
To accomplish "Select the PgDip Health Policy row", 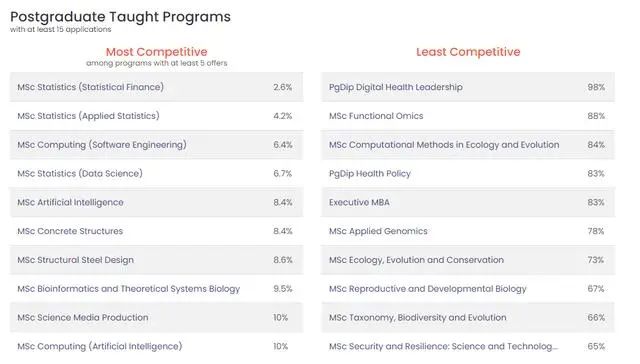I will pyautogui.click(x=468, y=173).
